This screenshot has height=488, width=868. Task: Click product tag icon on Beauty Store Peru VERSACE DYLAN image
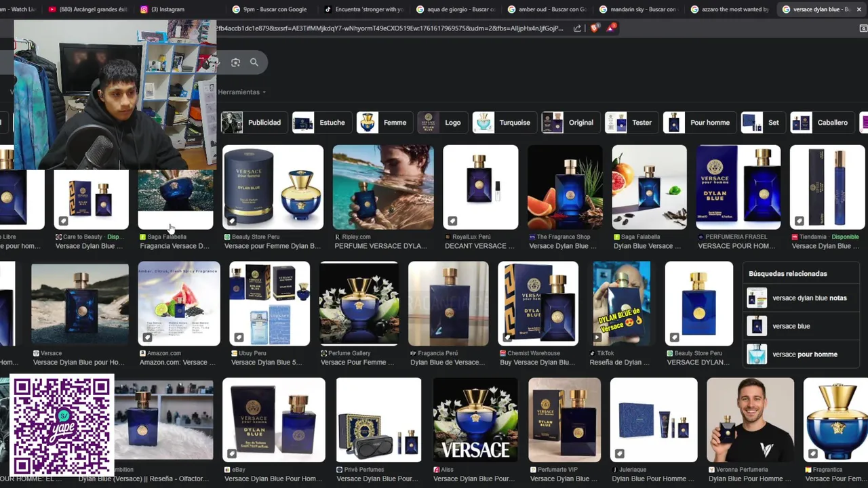(x=674, y=337)
